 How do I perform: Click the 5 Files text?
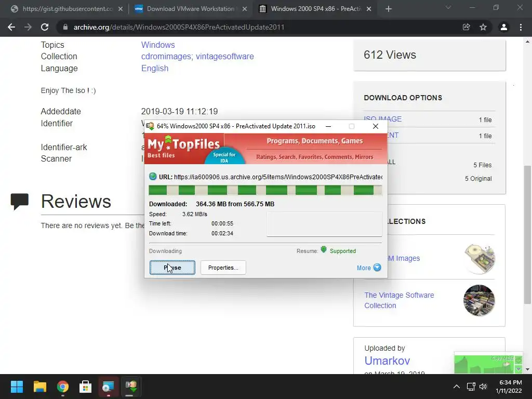[x=483, y=165]
